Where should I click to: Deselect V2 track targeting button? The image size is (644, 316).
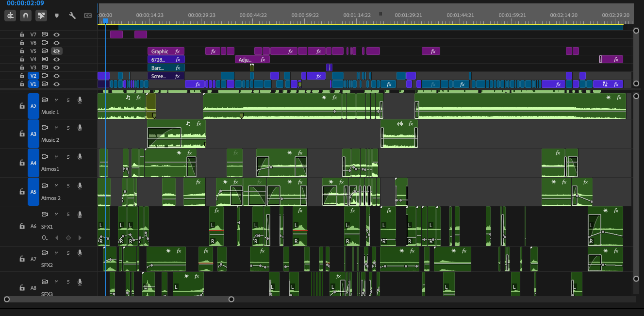[33, 76]
